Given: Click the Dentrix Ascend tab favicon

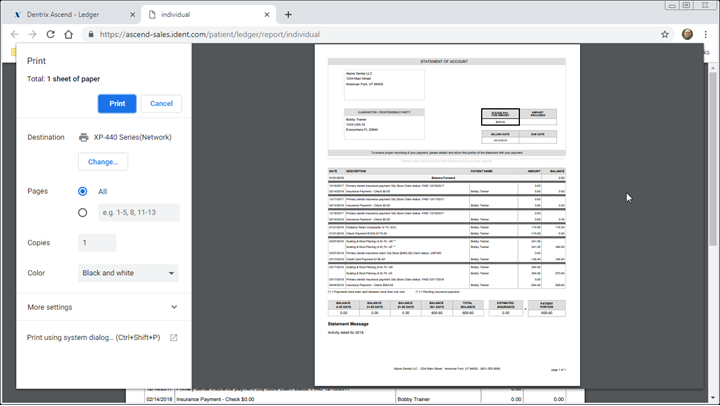Looking at the screenshot, I should click(17, 15).
